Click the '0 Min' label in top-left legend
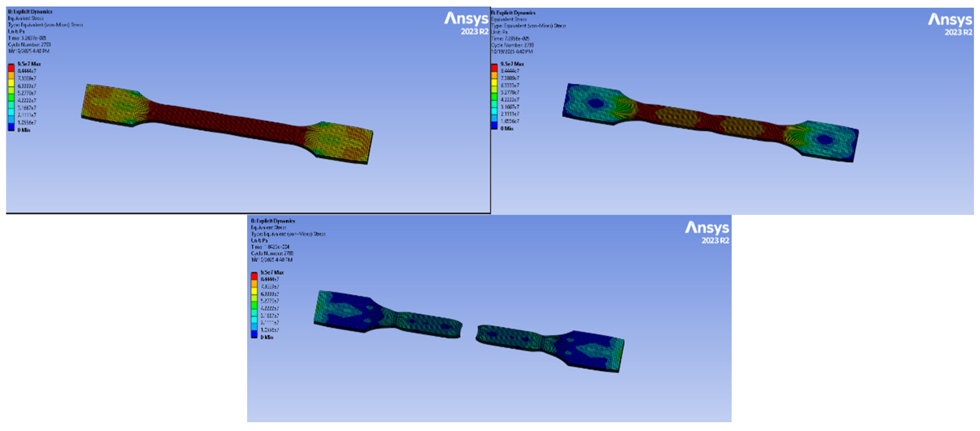 tap(23, 130)
